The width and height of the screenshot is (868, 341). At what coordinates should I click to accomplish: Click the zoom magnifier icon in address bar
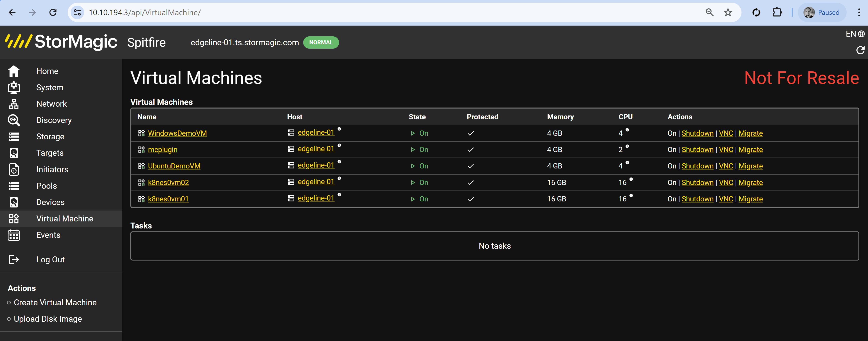[710, 13]
